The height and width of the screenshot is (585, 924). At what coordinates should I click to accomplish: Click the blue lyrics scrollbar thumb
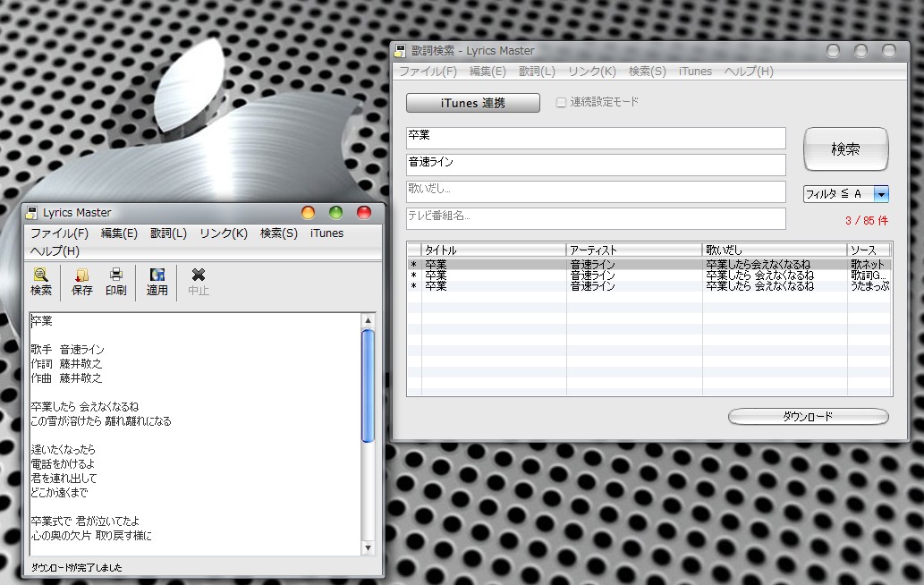368,386
